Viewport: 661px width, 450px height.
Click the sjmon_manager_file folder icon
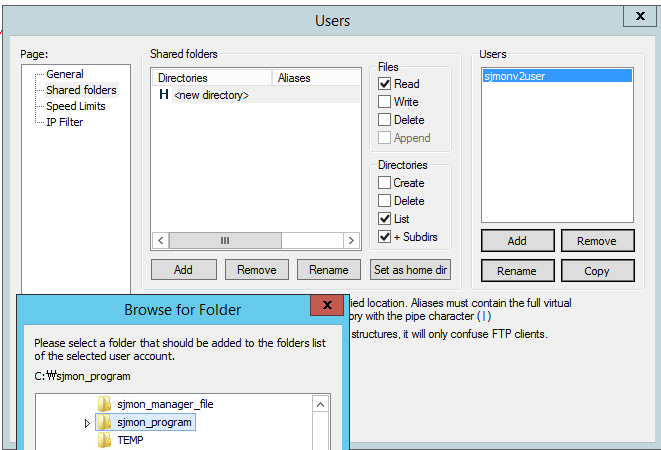click(105, 404)
